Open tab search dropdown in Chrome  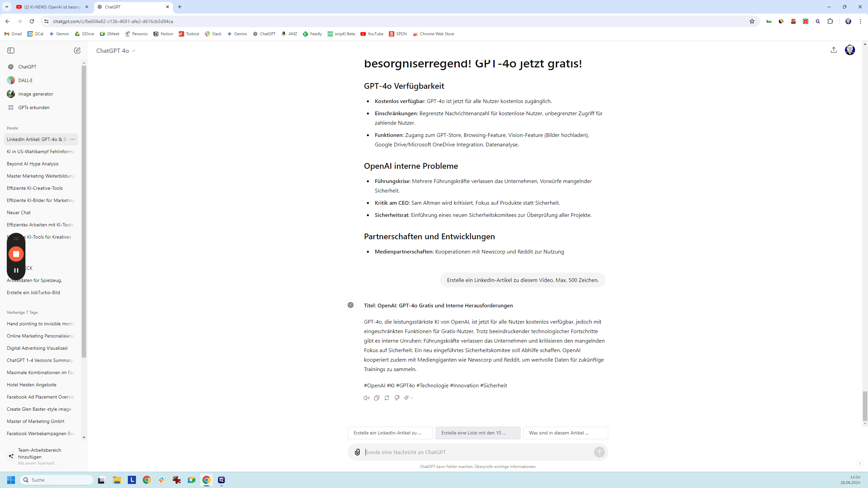coord(6,7)
